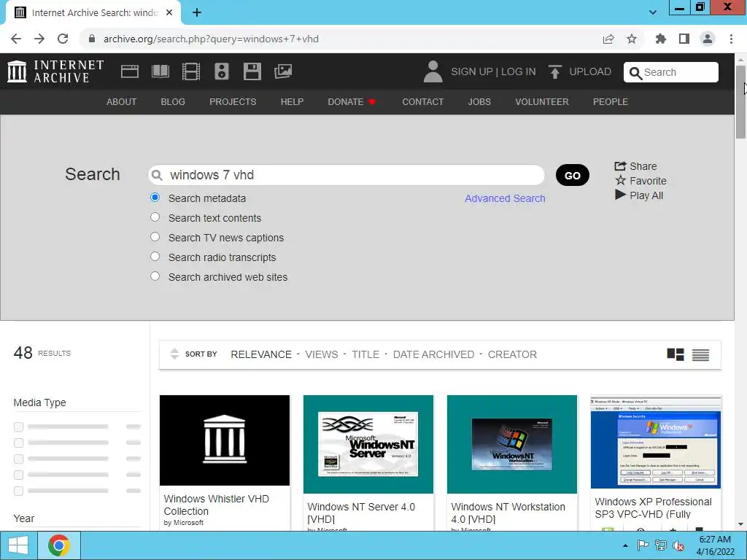The image size is (747, 560).
Task: Click the main search query field
Action: [x=347, y=175]
